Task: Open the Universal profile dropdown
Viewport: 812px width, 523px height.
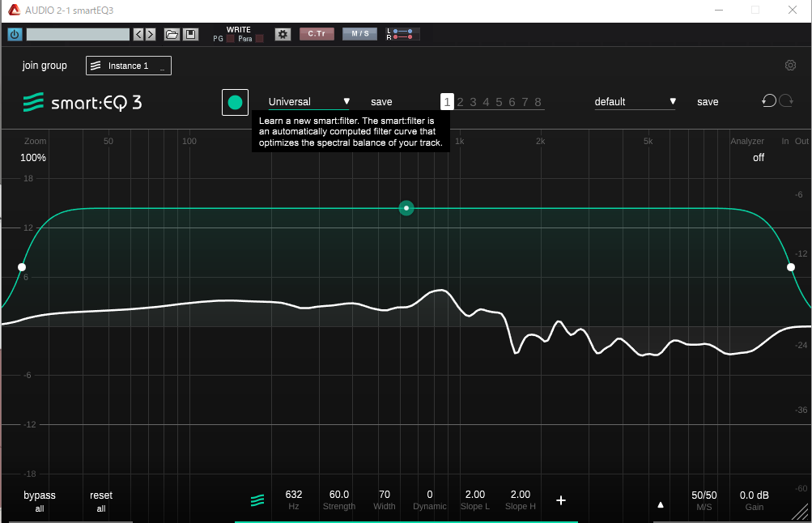Action: [309, 102]
